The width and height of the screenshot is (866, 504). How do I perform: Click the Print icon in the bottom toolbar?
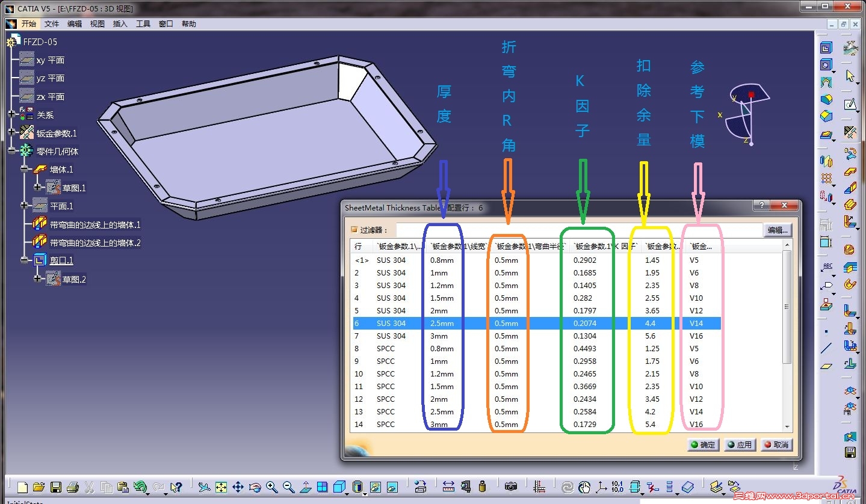73,487
